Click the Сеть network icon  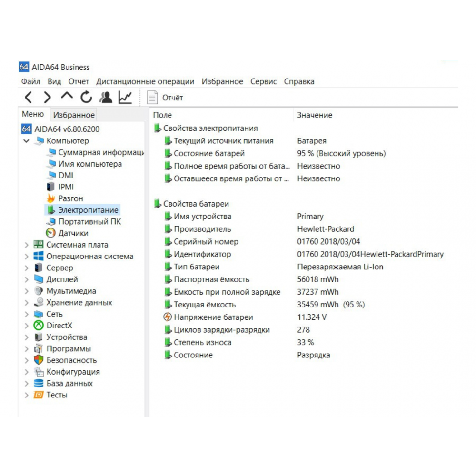39,314
